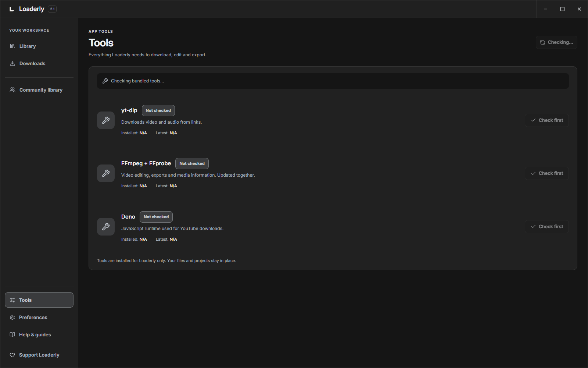Click Check first for Deno
588x368 pixels.
click(547, 227)
